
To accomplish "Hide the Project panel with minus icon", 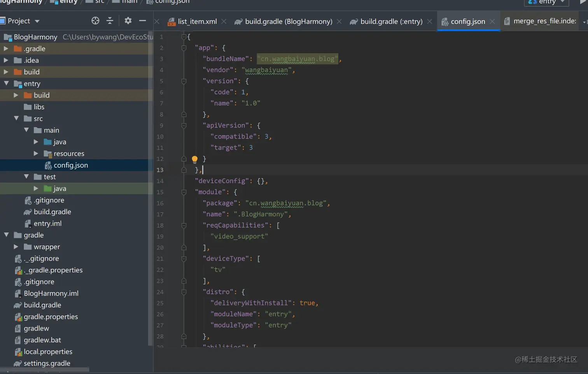I will tap(142, 21).
